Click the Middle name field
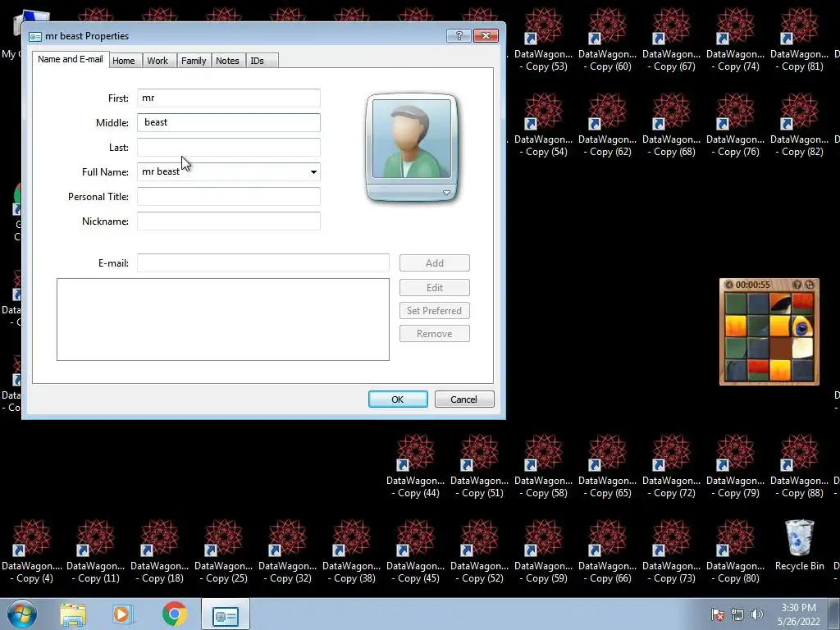This screenshot has width=840, height=630. (x=229, y=123)
